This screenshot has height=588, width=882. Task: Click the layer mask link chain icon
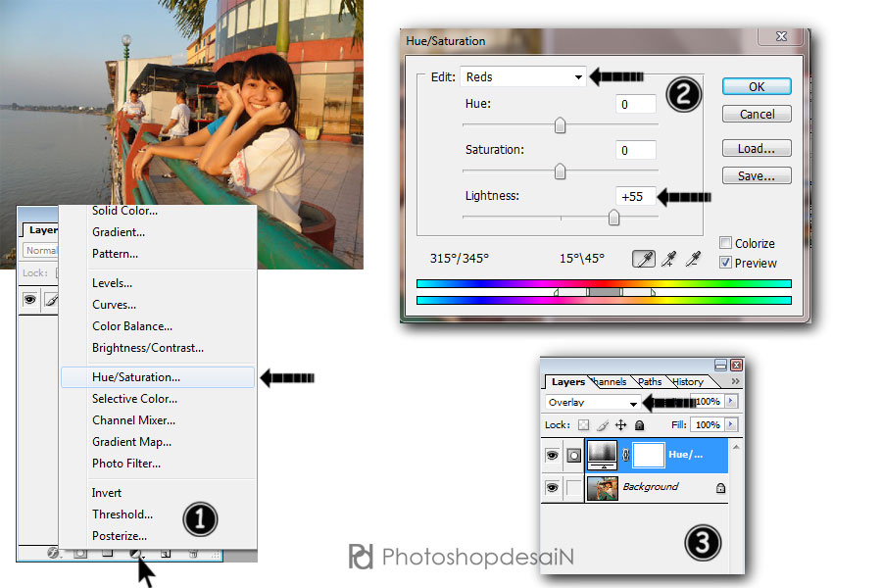click(624, 455)
